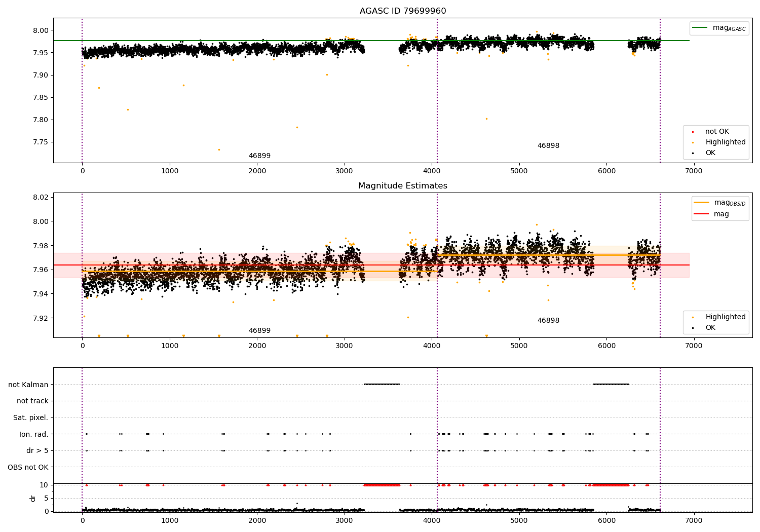Click the 'Sat. pixel.' row label
Screen dimensions: 760x532
31,418
